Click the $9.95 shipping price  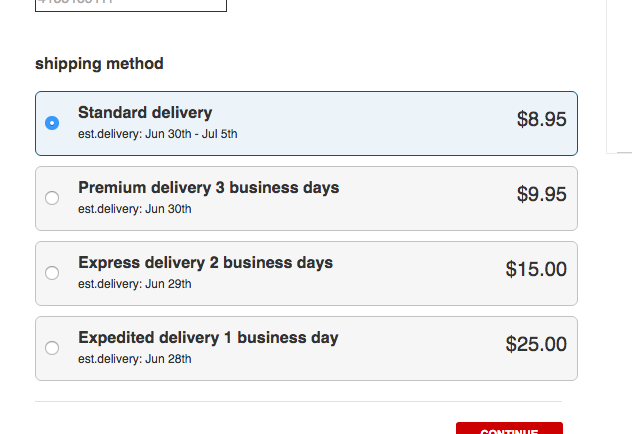pyautogui.click(x=541, y=195)
